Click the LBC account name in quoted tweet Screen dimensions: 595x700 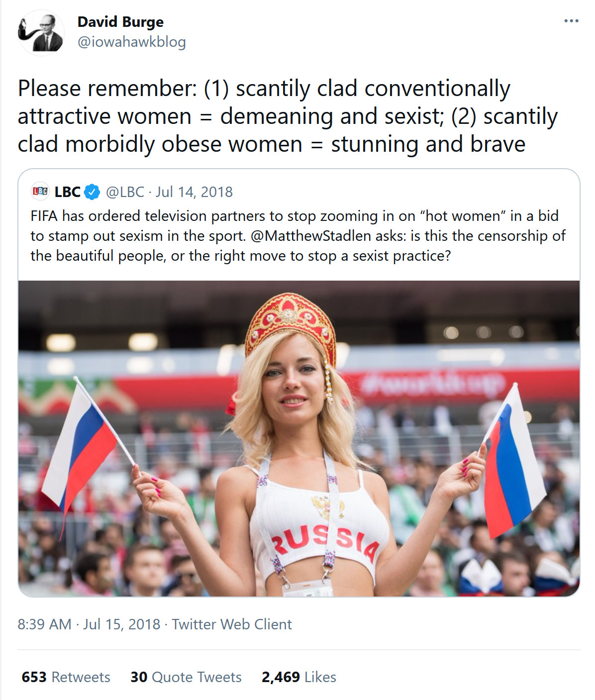coord(67,192)
